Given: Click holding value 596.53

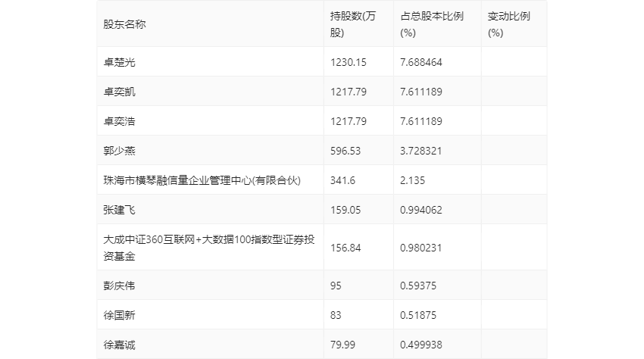Looking at the screenshot, I should pos(345,151).
